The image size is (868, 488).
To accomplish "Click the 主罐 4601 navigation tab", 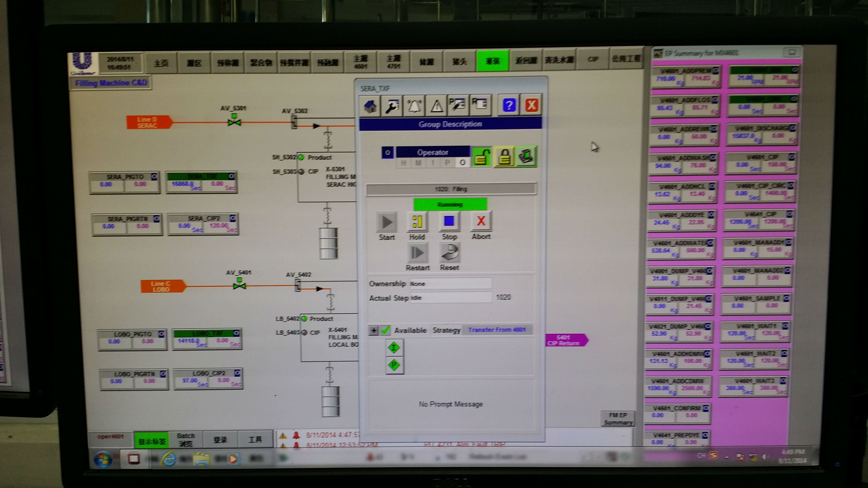I will 360,62.
